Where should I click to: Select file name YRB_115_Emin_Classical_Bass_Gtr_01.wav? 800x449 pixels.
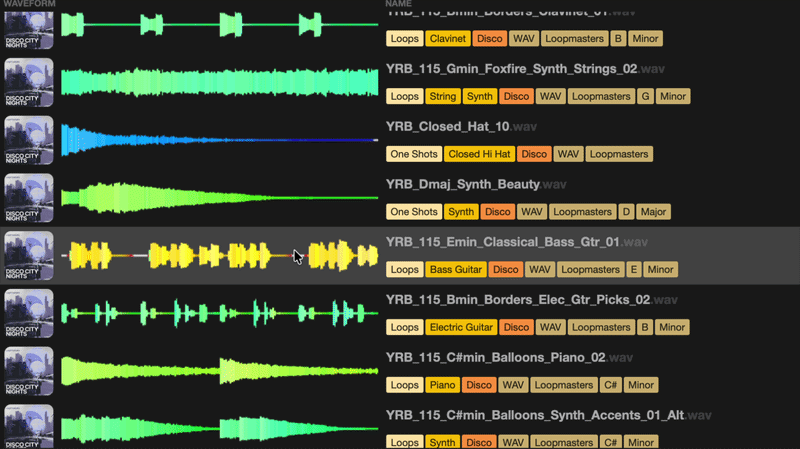click(x=517, y=242)
